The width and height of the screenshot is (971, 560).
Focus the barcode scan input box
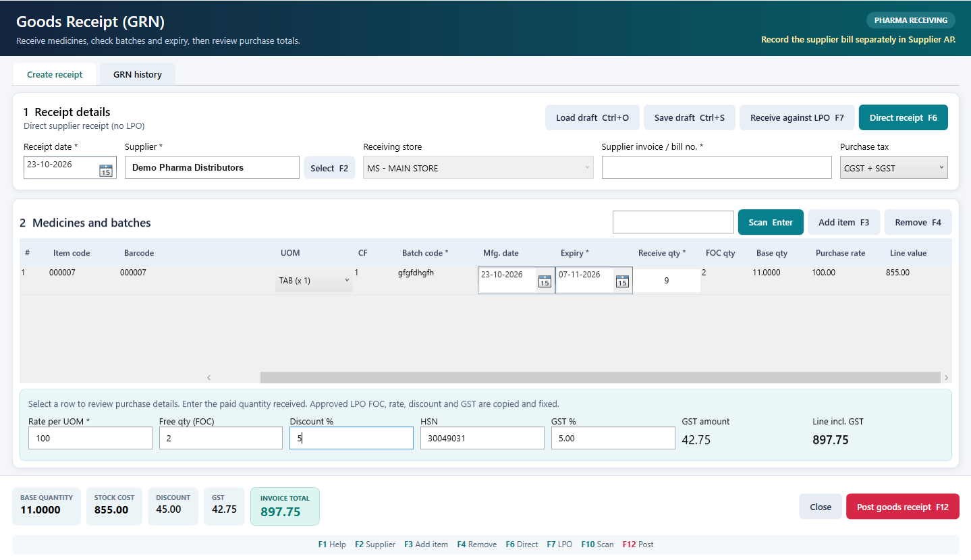(673, 222)
